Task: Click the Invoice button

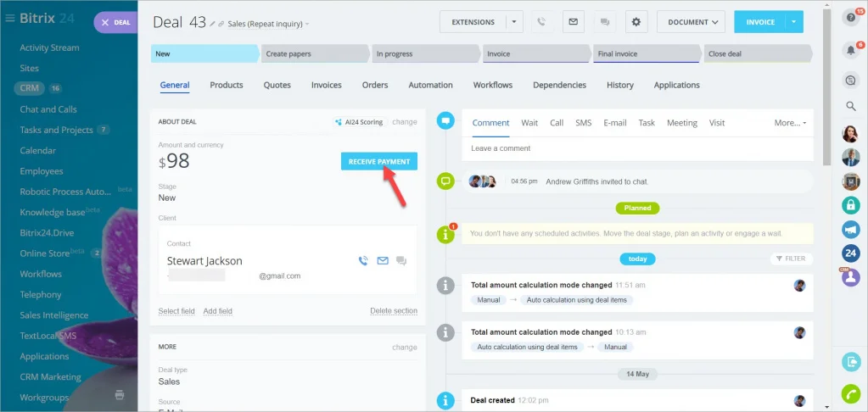Action: click(760, 22)
